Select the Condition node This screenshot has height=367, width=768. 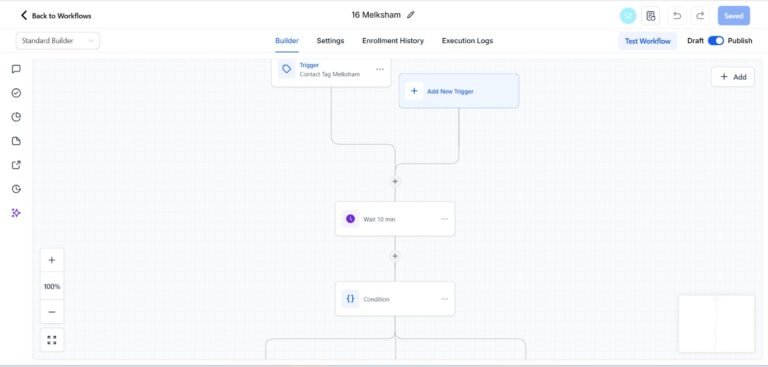[x=395, y=299]
